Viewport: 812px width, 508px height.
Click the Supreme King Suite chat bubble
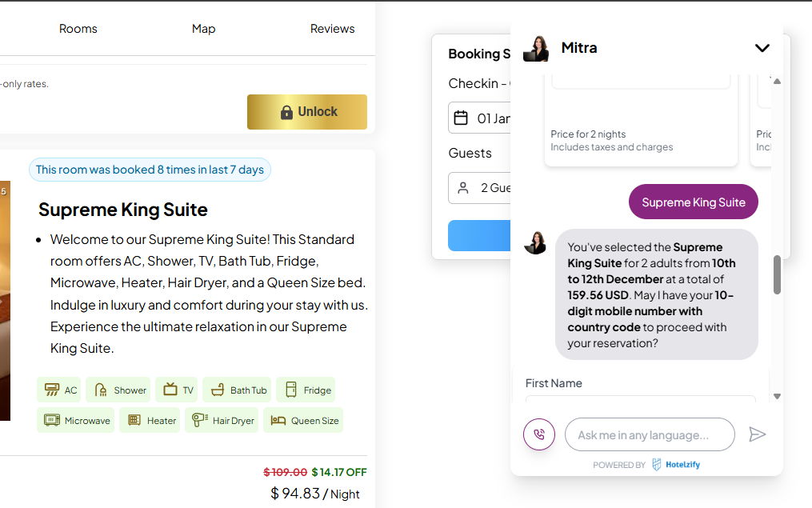693,202
